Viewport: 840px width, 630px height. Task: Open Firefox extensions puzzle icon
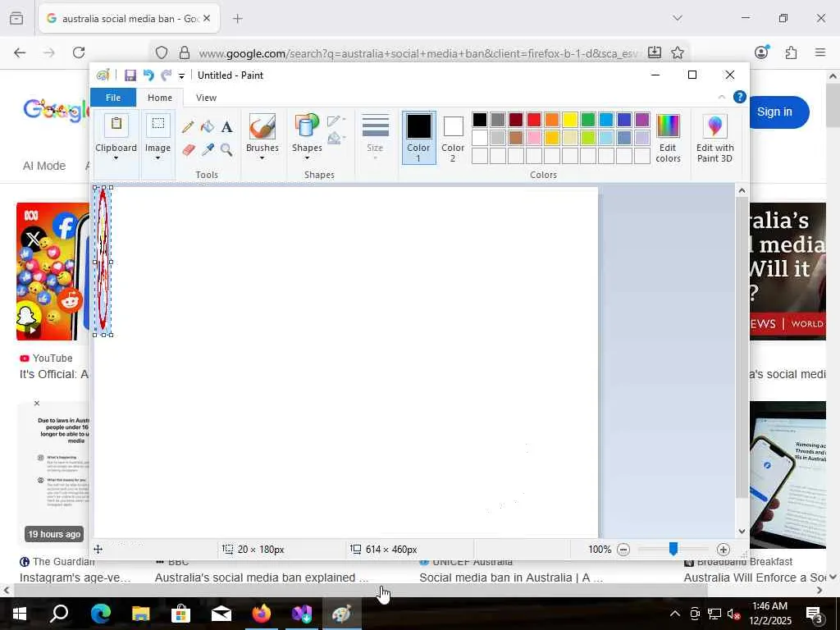791,52
